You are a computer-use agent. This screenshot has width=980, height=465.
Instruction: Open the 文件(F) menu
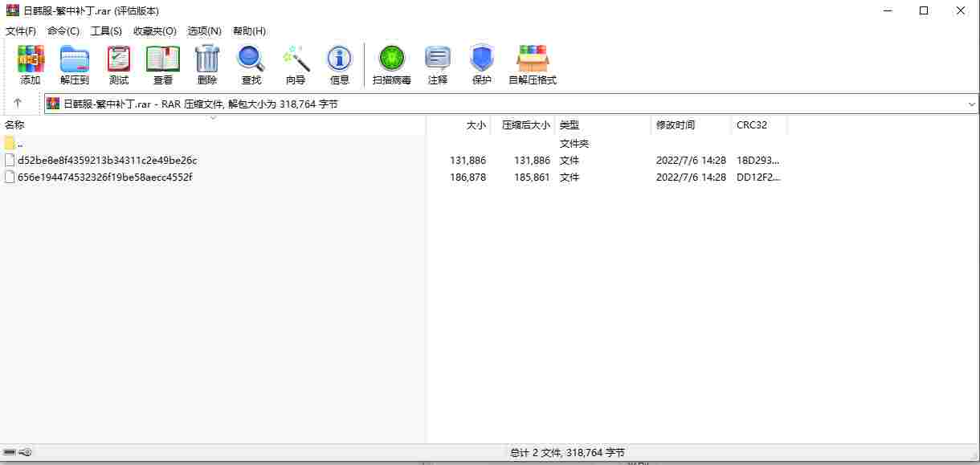pos(21,31)
